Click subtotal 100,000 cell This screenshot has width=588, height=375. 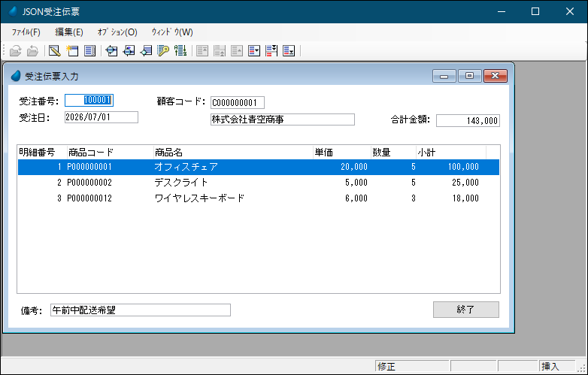(463, 167)
